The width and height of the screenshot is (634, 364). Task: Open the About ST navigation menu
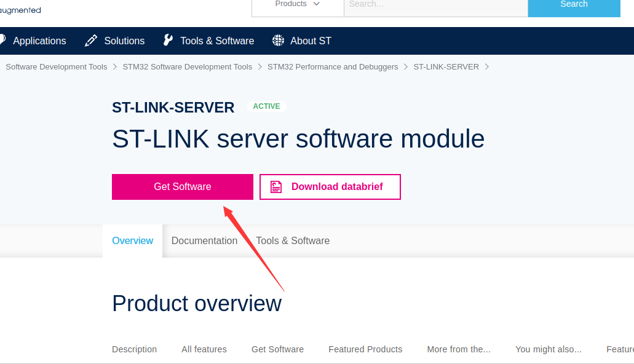point(311,41)
